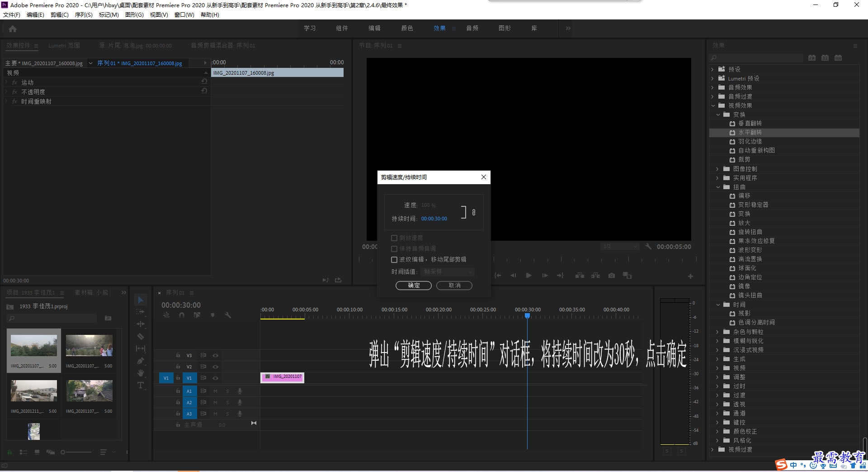This screenshot has width=868, height=472.
Task: Expand the 视频过渡 folder
Action: [712, 449]
